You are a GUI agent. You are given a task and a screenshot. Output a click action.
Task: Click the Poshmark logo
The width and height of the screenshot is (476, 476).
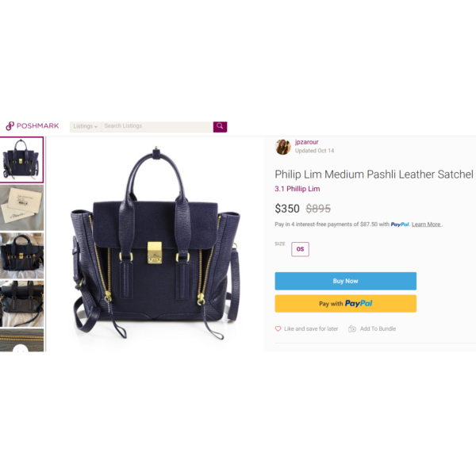[33, 125]
